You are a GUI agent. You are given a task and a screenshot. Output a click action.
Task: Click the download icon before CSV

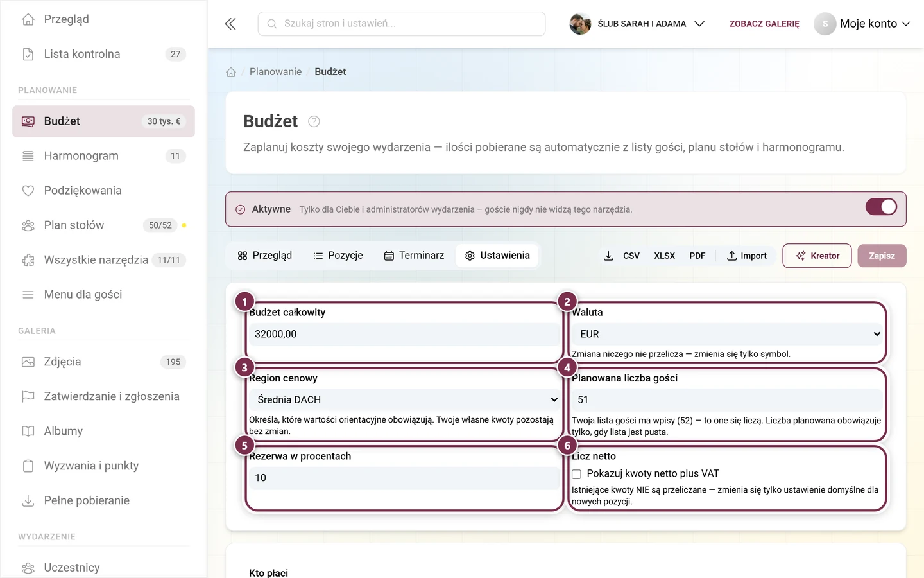point(608,256)
